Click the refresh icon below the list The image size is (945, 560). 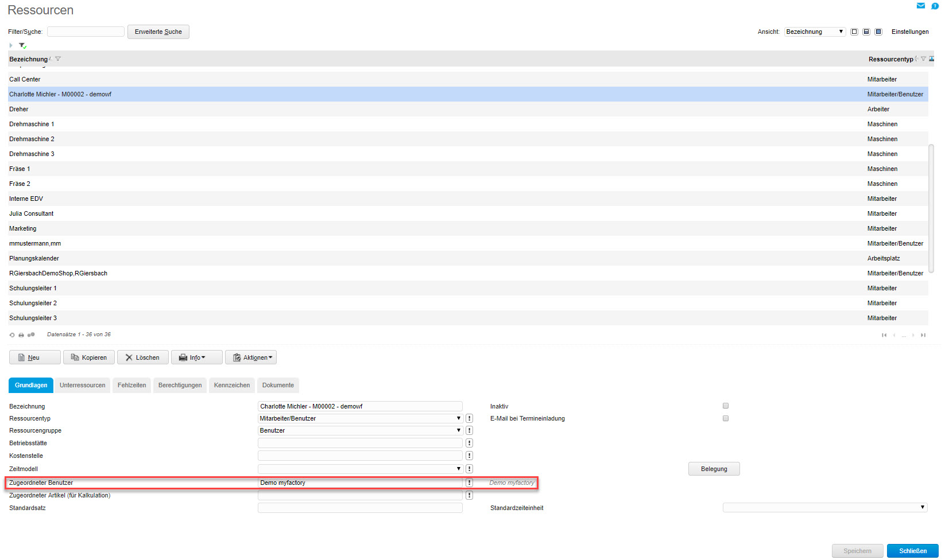[x=12, y=335]
